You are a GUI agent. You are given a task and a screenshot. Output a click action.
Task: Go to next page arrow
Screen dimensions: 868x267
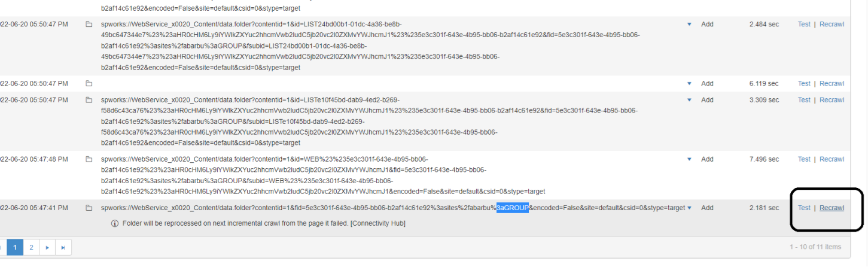[47, 247]
